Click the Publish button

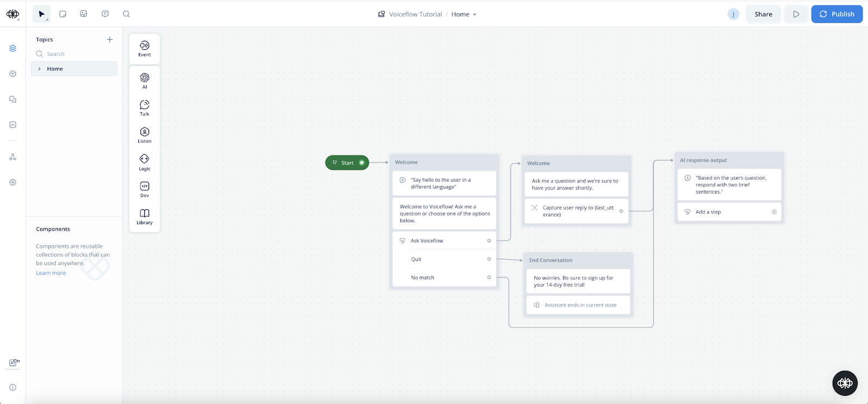coord(837,14)
